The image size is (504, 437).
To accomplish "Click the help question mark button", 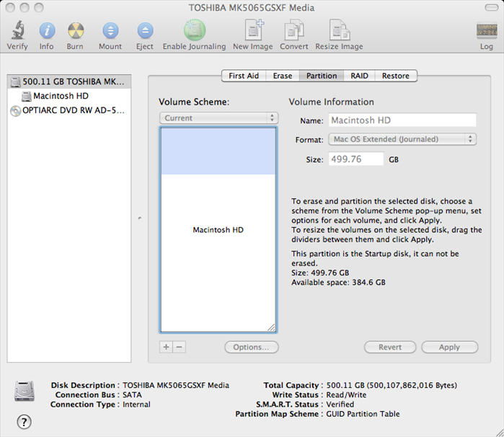I will click(x=24, y=422).
